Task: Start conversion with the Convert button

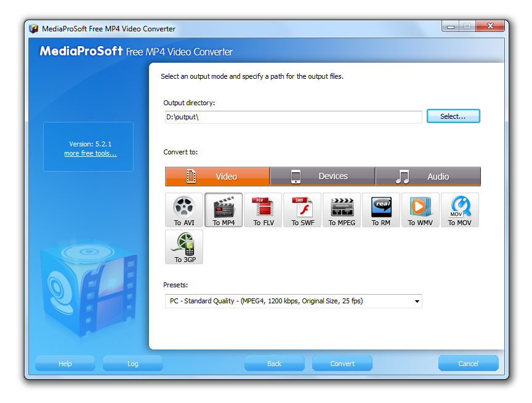Action: [342, 364]
